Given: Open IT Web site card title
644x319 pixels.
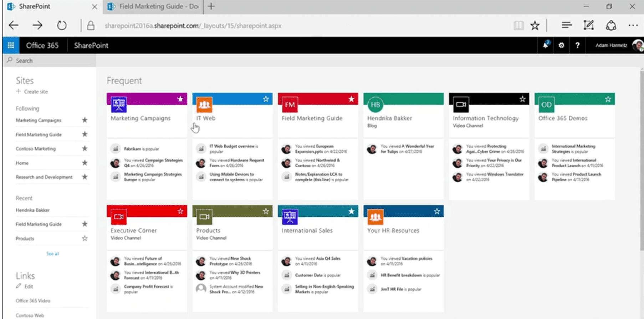Looking at the screenshot, I should click(x=206, y=118).
